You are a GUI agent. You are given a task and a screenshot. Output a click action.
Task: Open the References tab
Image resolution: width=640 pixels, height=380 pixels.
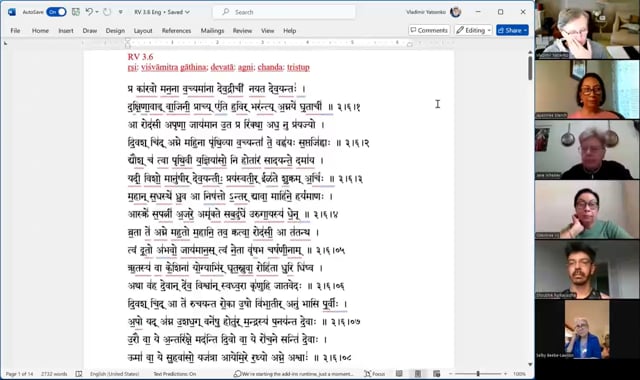tap(176, 31)
